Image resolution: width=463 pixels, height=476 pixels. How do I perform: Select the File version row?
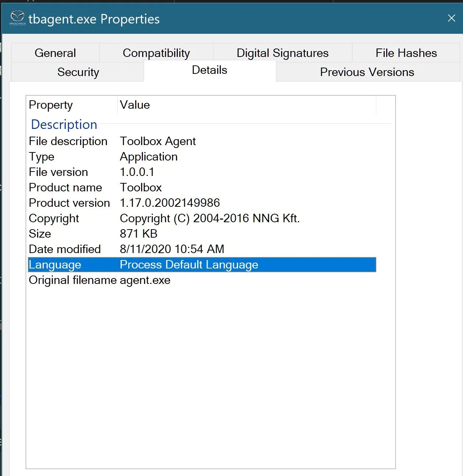click(58, 172)
